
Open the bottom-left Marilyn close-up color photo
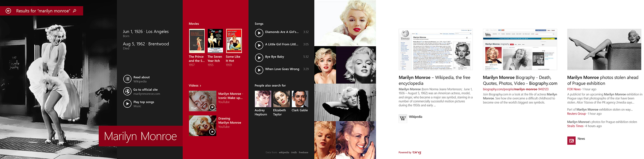click(325, 140)
